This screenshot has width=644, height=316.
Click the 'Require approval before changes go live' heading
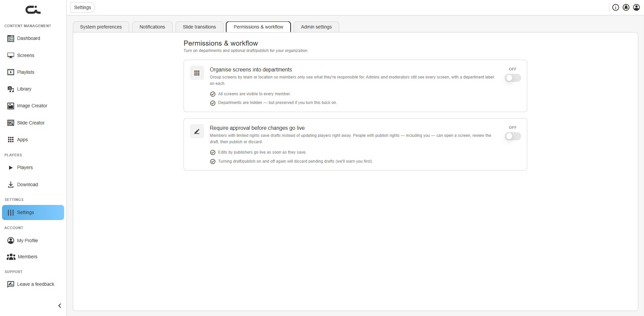click(x=257, y=128)
